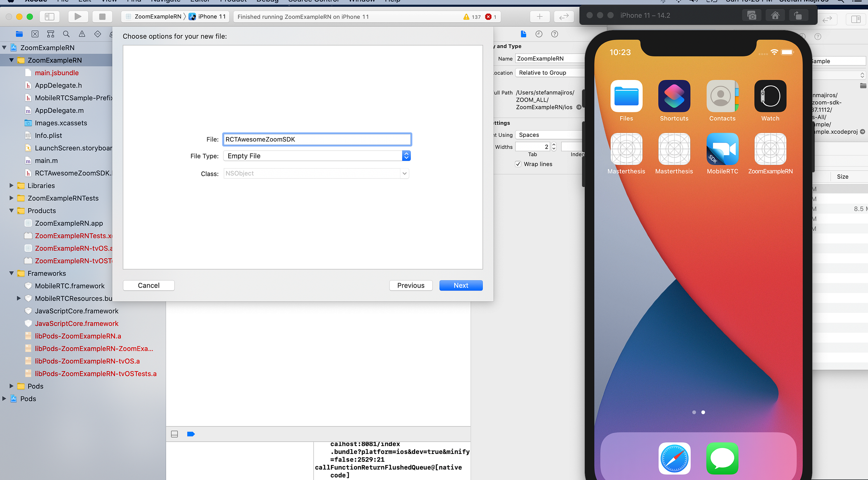Screen dimensions: 868x480
Task: Toggle the Wrap lines checkbox
Action: coord(518,164)
